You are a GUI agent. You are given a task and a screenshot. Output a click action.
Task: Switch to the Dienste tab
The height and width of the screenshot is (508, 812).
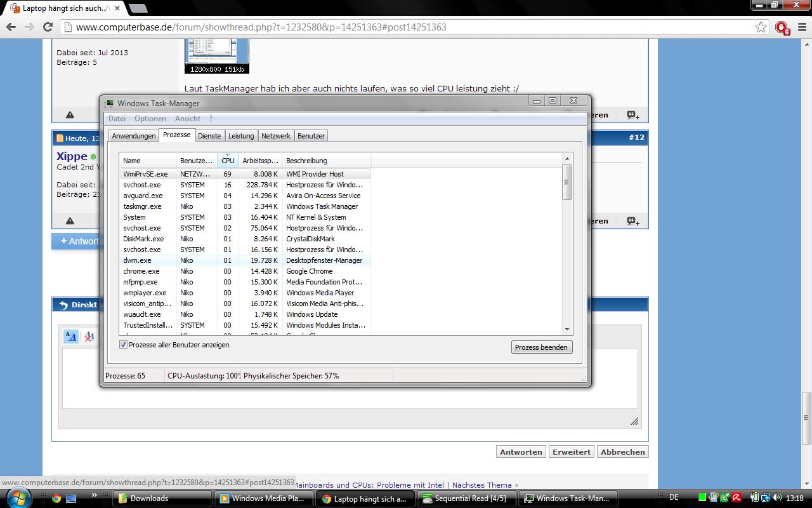pos(209,136)
